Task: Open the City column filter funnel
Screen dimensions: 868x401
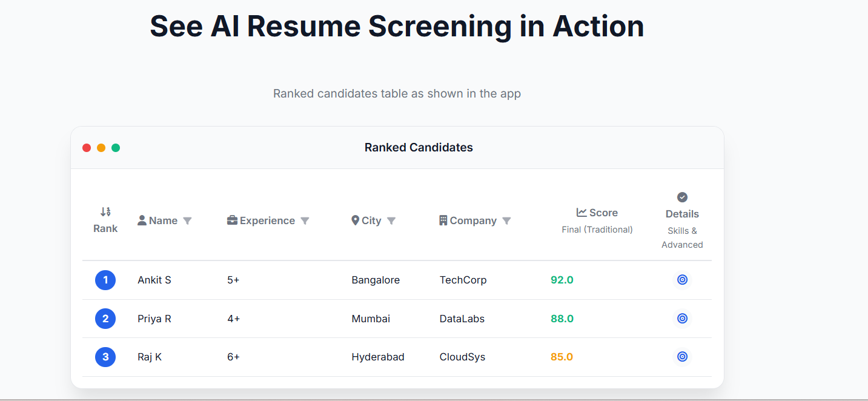Action: (391, 221)
